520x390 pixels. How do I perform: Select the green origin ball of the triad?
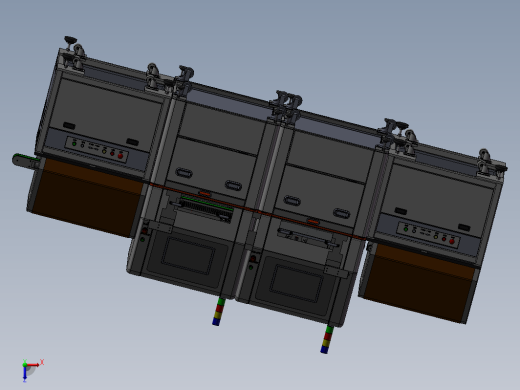(x=25, y=365)
